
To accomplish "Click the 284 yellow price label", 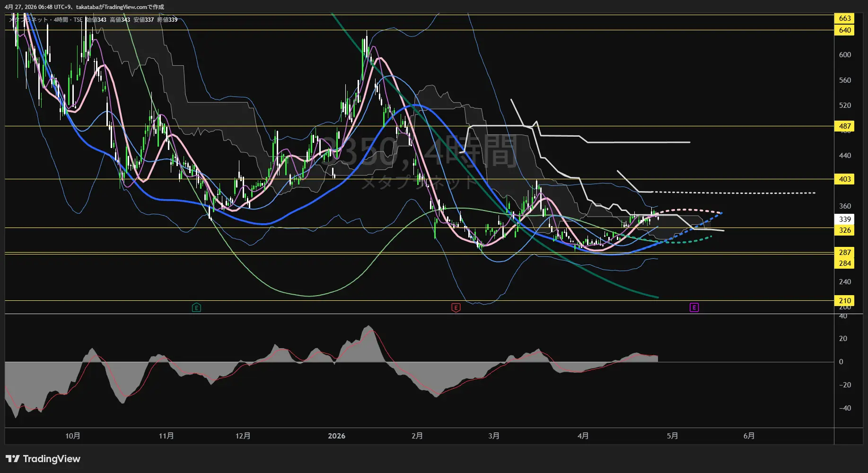I will (844, 263).
